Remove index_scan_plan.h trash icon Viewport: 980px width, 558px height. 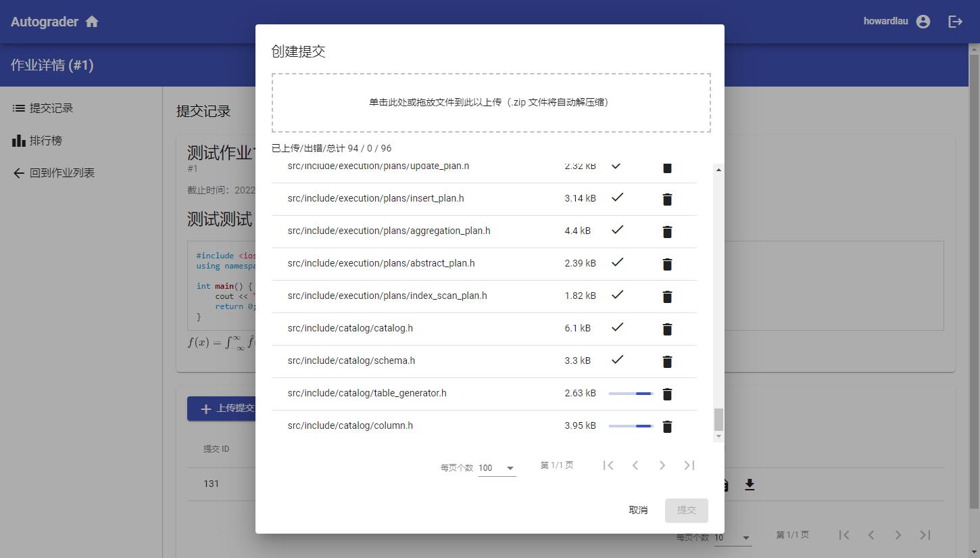point(667,296)
